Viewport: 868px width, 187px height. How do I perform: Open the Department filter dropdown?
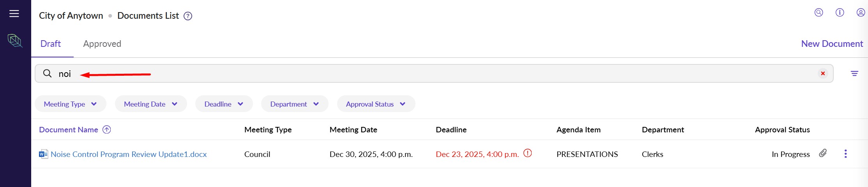click(294, 104)
